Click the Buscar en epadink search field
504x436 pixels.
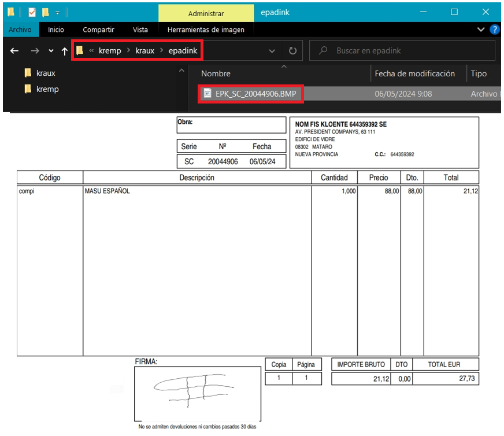tap(402, 50)
